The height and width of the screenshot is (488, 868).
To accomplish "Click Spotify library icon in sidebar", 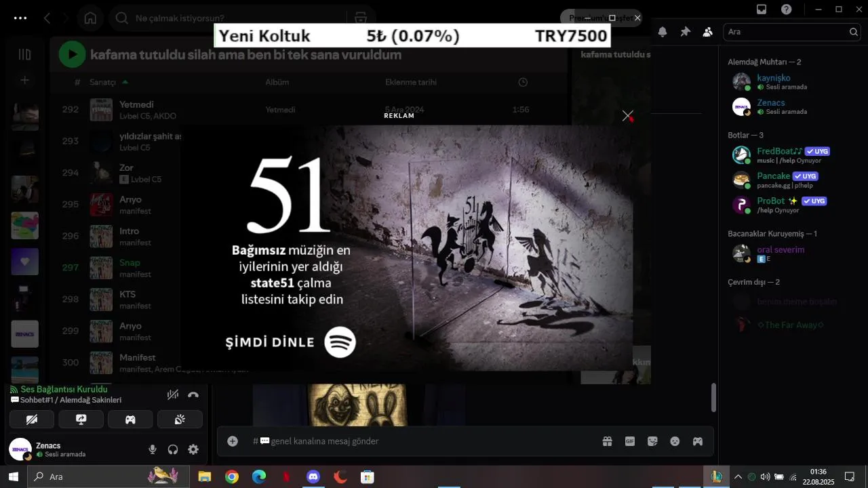I will [x=24, y=54].
